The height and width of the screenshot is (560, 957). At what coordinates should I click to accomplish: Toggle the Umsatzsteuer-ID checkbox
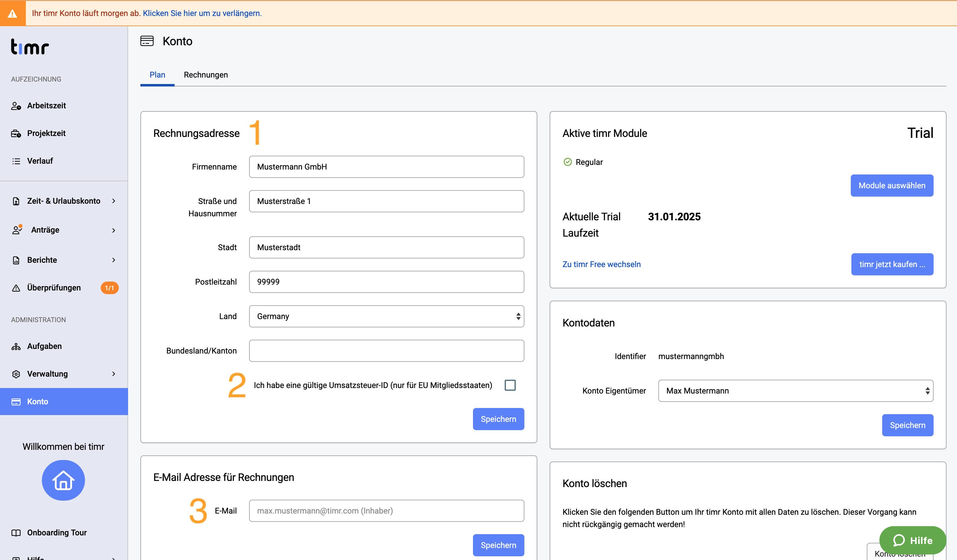pos(510,385)
